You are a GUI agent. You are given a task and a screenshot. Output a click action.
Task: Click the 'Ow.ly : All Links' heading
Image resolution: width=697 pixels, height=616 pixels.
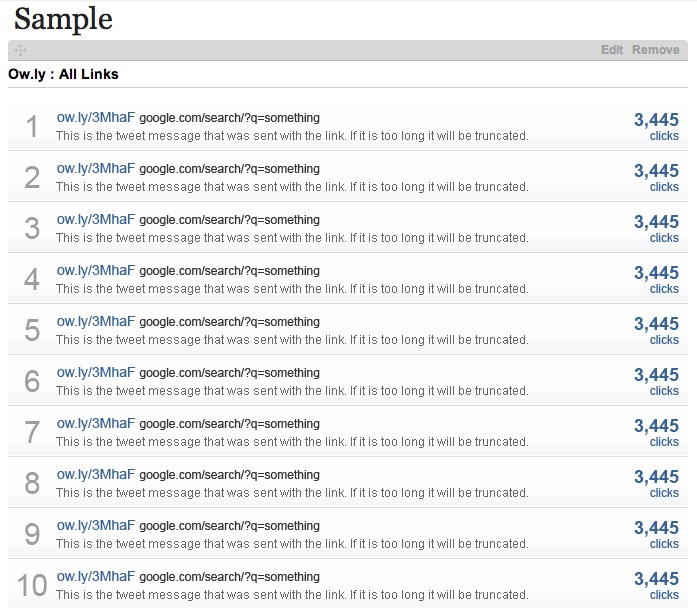coord(63,74)
